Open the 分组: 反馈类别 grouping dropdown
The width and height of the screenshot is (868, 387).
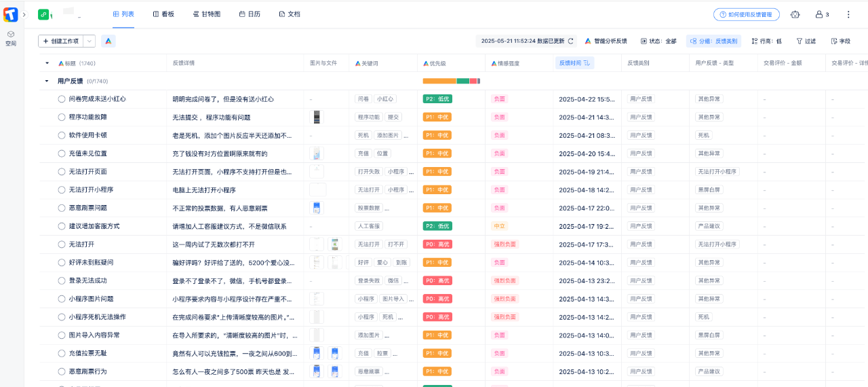(713, 41)
